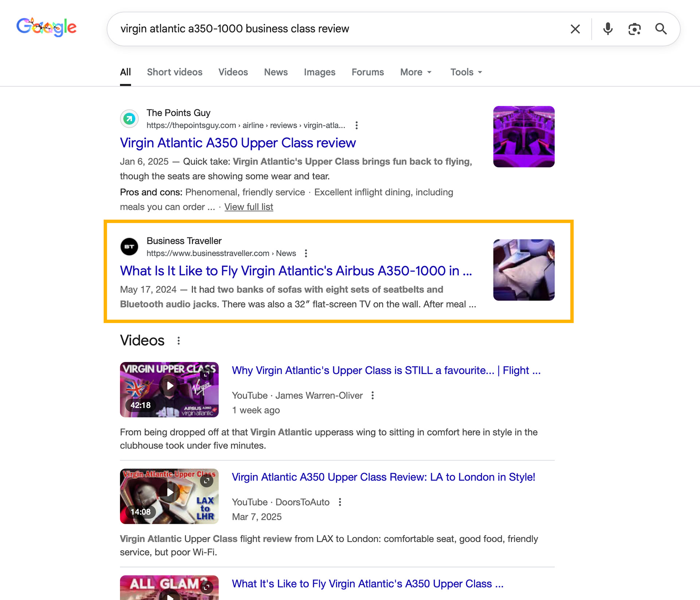Image resolution: width=700 pixels, height=600 pixels.
Task: Start voice search with microphone icon
Action: (x=607, y=29)
